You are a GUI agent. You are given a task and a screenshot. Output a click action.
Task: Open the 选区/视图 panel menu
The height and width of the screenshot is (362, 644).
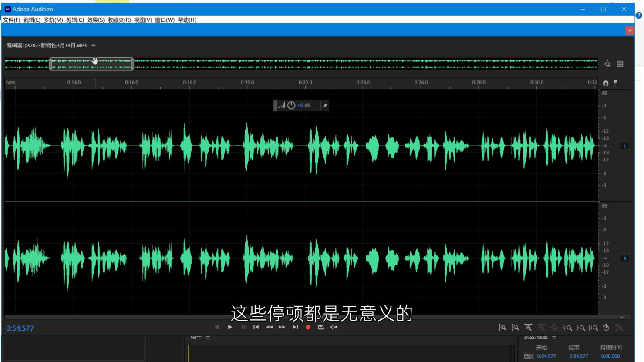554,337
